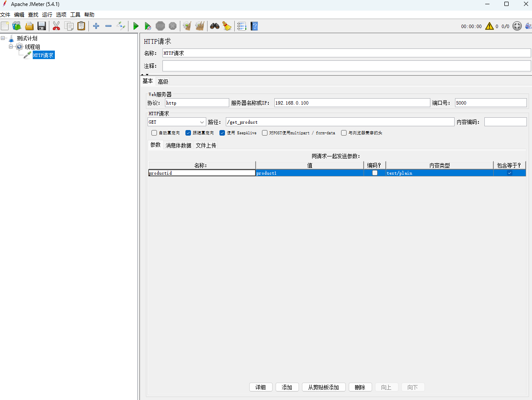532x400 pixels.
Task: Open the 工具 menu
Action: coord(75,15)
